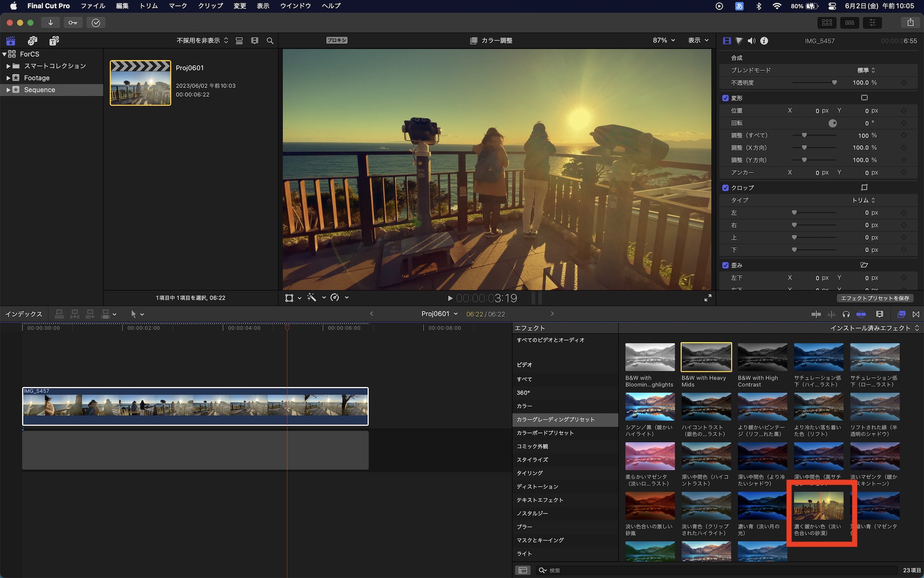This screenshot has height=578, width=924.
Task: Click the share export icon
Action: 910,23
